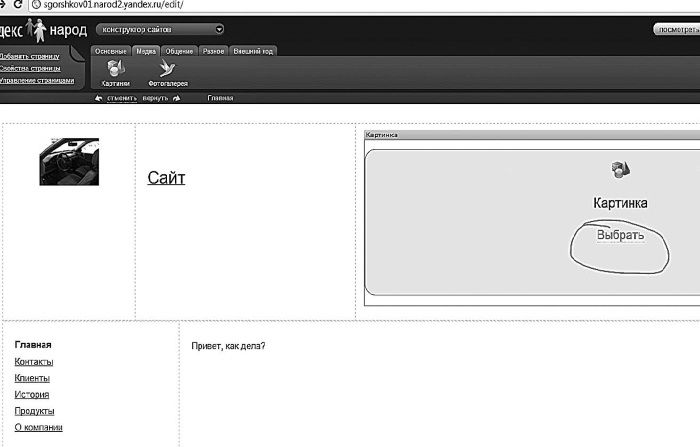Click the Картинки icon in the Медиа toolbar
The width and height of the screenshot is (700, 447).
pos(116,68)
